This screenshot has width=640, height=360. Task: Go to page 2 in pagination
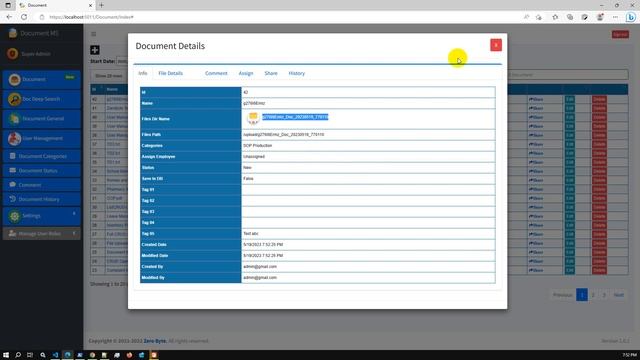coord(593,295)
